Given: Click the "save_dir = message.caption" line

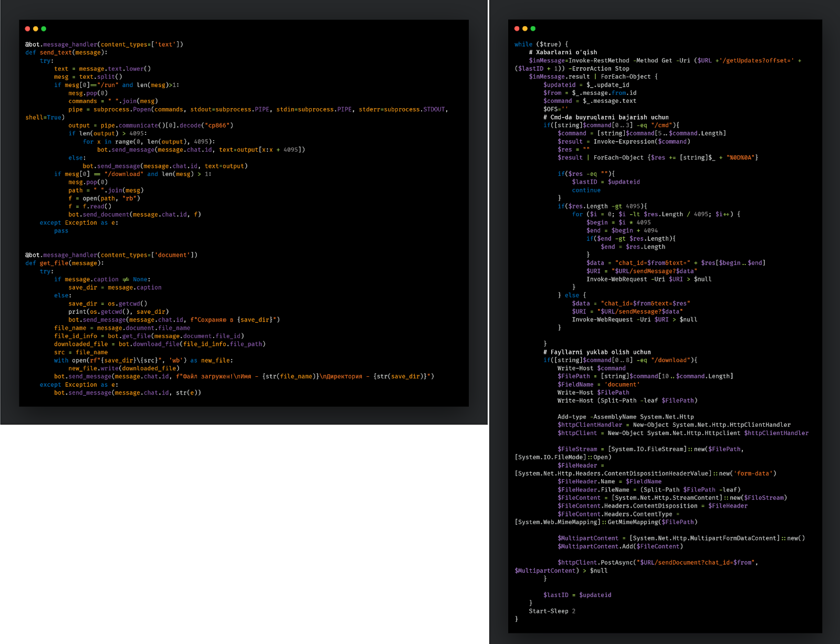Looking at the screenshot, I should (115, 287).
